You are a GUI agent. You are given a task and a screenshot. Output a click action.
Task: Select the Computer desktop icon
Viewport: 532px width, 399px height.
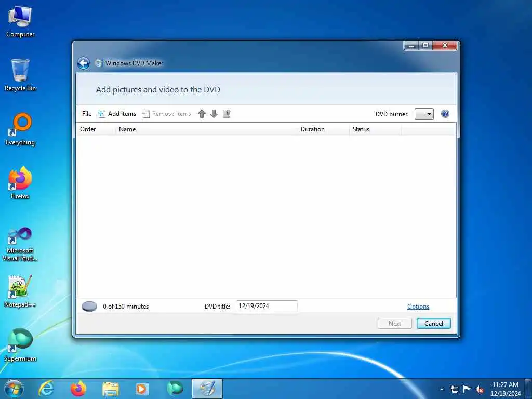point(20,22)
